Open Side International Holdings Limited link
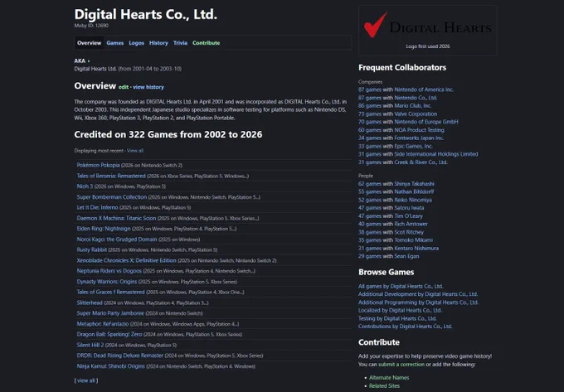The image size is (564, 392). pyautogui.click(x=436, y=154)
